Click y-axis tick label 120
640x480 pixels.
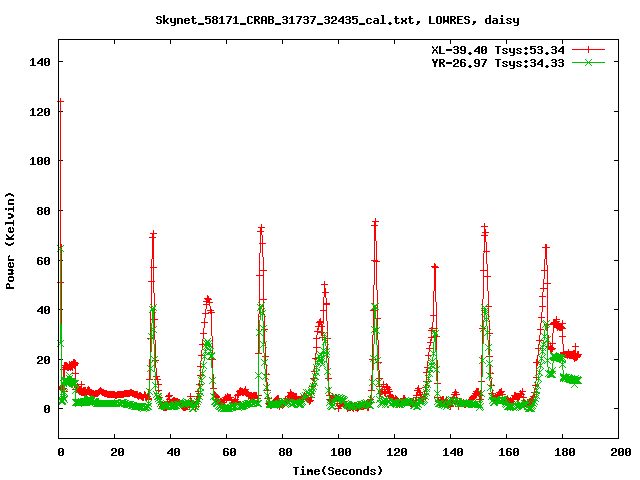click(x=40, y=112)
